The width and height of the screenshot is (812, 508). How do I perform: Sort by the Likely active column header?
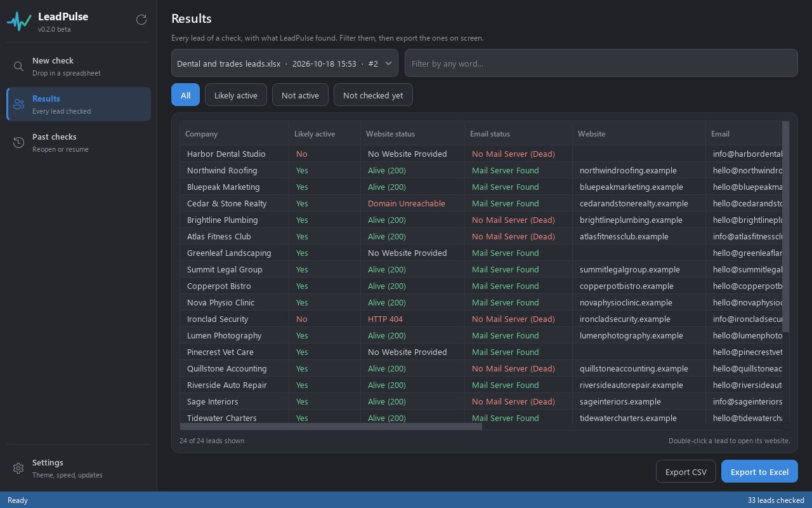(325, 133)
